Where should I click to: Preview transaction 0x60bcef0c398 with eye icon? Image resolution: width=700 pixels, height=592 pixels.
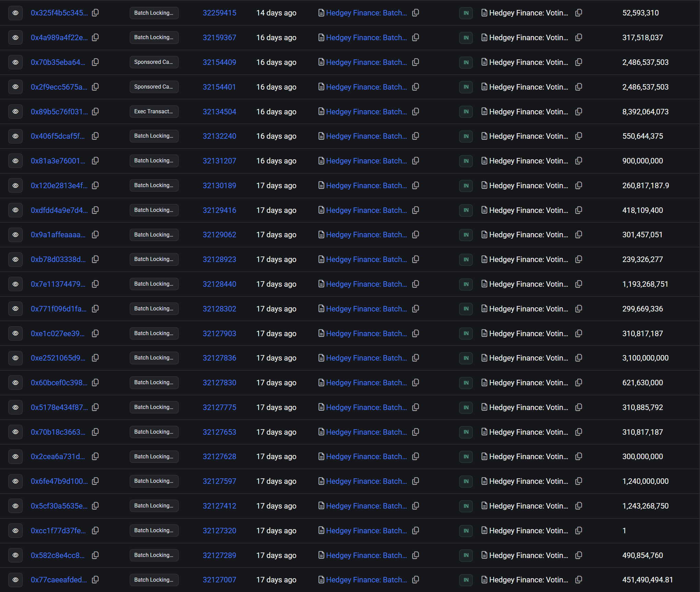(x=15, y=383)
